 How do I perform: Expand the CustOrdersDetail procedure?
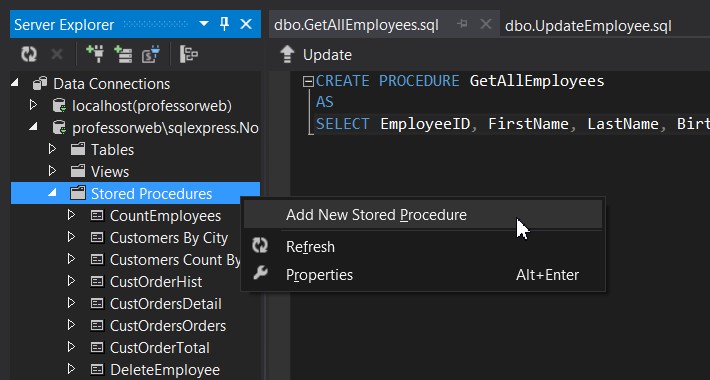pyautogui.click(x=71, y=303)
